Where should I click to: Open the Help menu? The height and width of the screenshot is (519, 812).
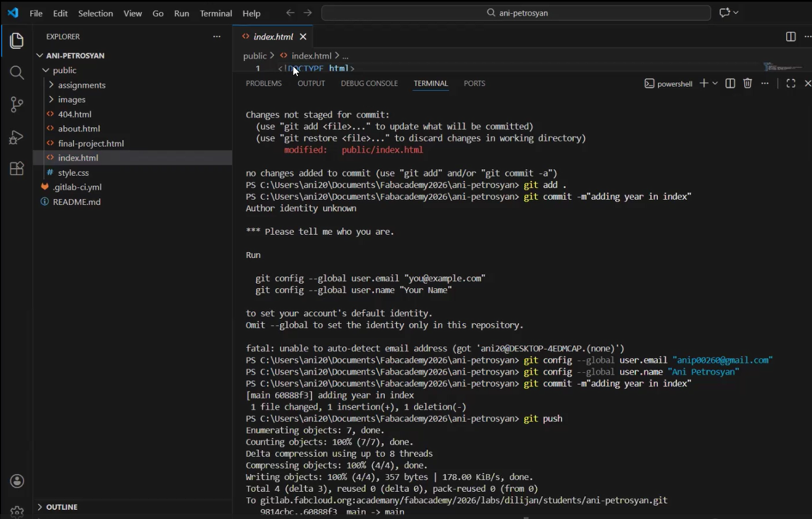point(251,13)
